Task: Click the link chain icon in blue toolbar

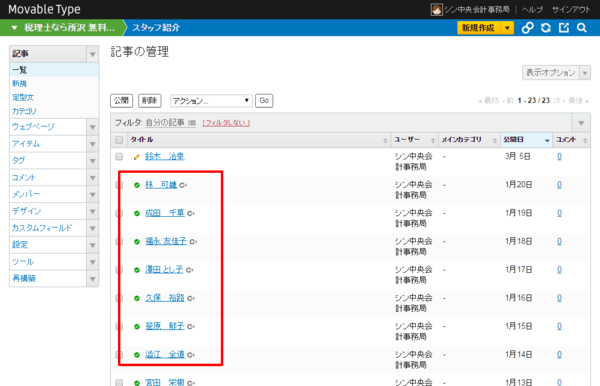Action: [x=527, y=28]
